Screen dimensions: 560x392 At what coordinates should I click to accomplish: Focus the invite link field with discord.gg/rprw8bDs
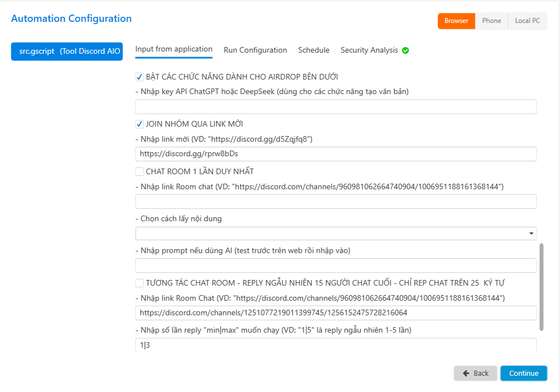pos(336,154)
